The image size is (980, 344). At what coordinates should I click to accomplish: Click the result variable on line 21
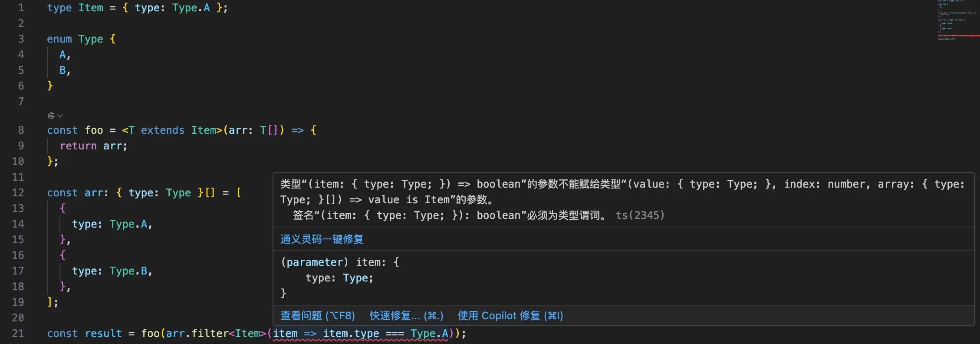(x=103, y=334)
